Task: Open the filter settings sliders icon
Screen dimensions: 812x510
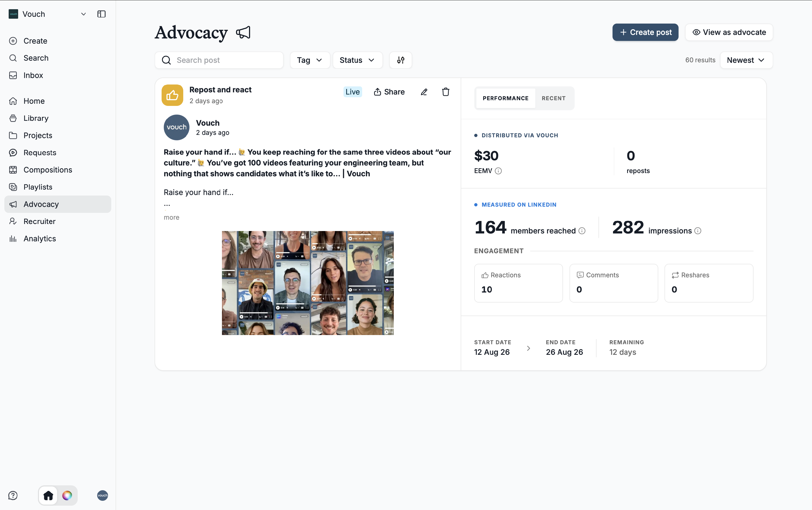Action: [400, 60]
